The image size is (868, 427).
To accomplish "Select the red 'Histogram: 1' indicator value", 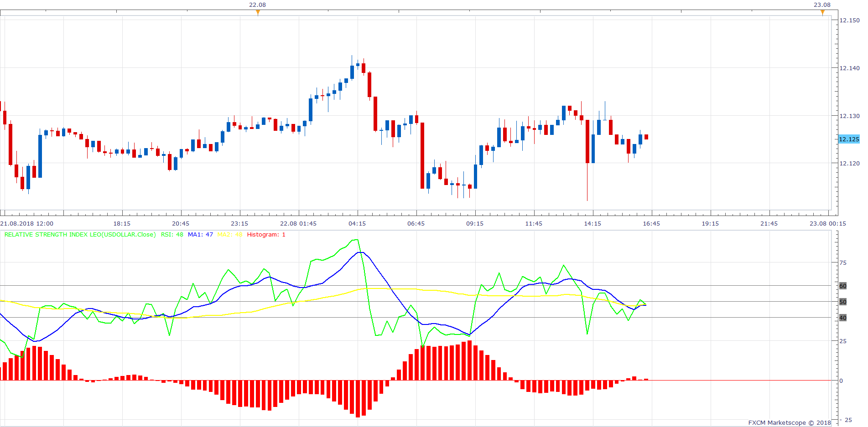I will 266,235.
